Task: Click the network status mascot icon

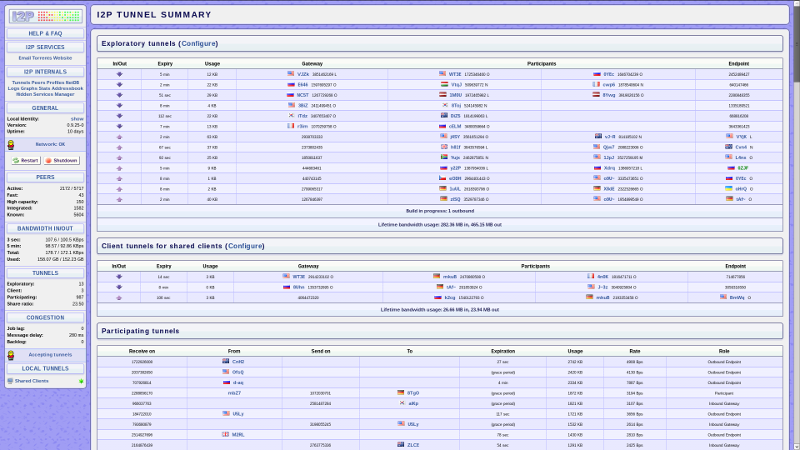Action: (x=11, y=145)
